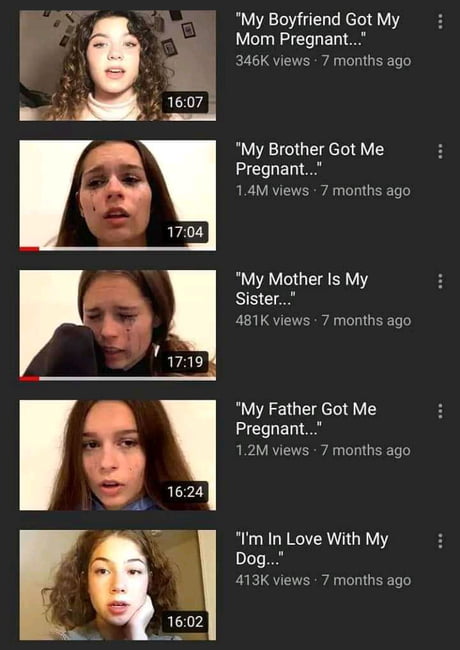This screenshot has height=650, width=460.
Task: Click the 413K views text
Action: tap(272, 580)
